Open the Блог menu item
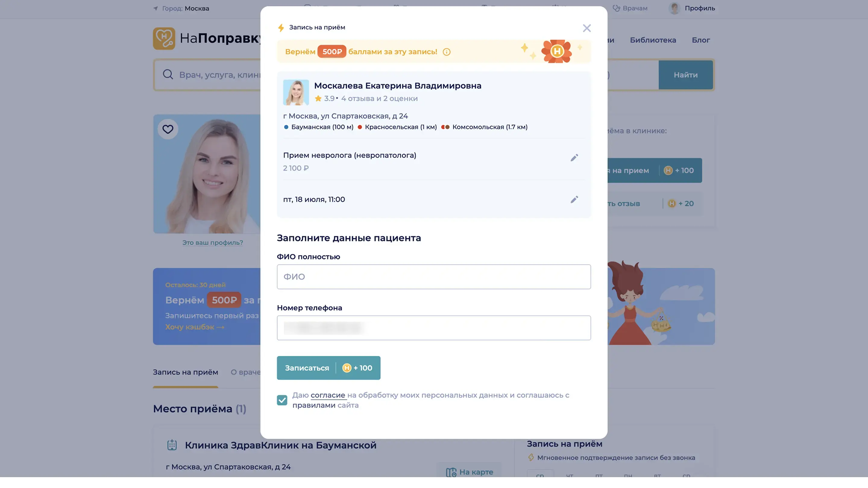 tap(700, 40)
